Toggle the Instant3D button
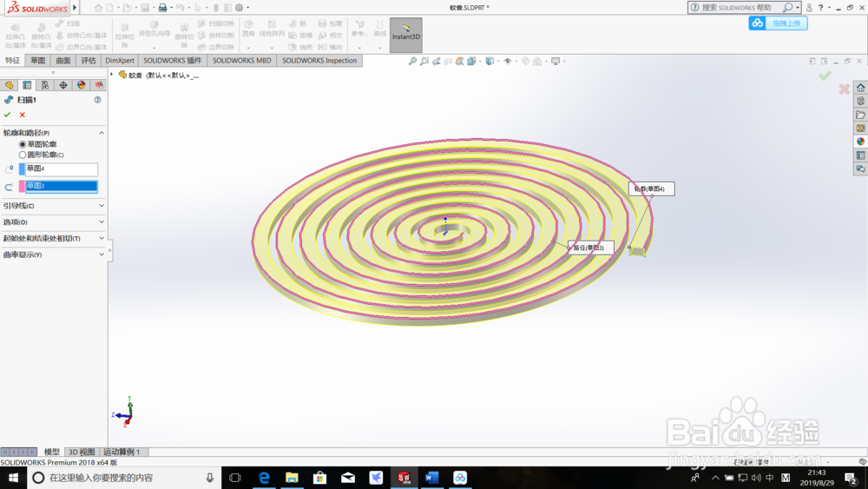868x489 pixels. pos(405,35)
